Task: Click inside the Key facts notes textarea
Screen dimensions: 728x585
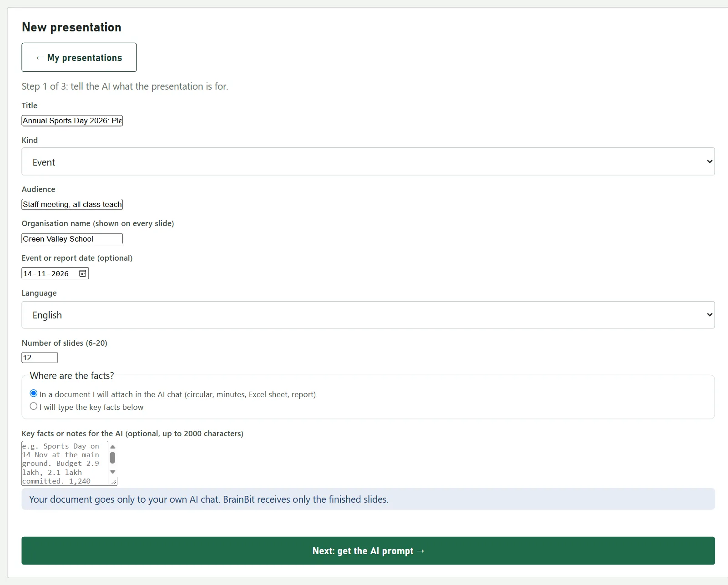Action: (65, 463)
